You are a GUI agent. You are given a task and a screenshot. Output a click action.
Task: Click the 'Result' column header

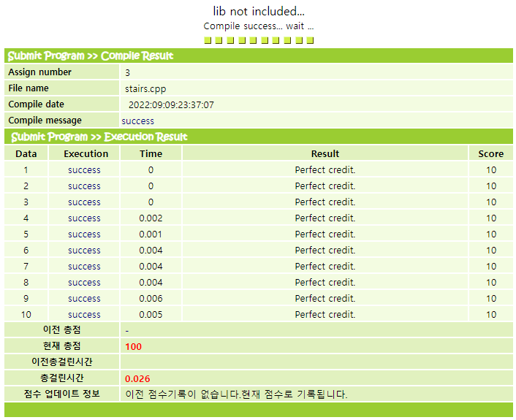(325, 153)
